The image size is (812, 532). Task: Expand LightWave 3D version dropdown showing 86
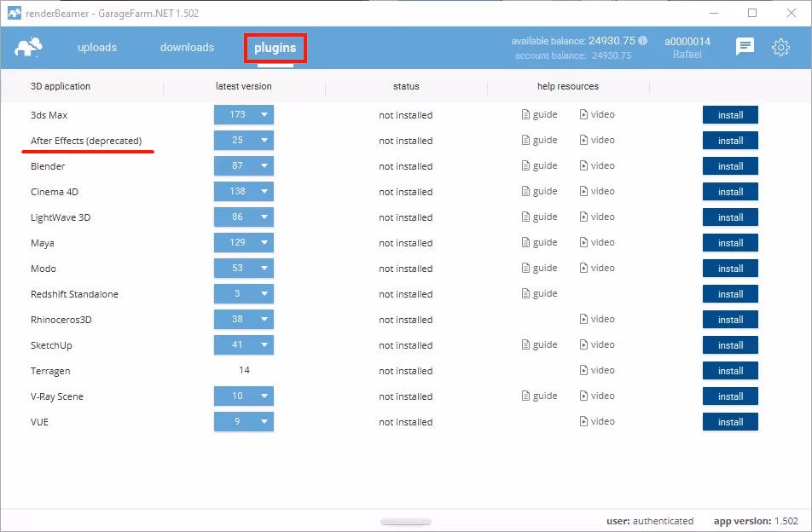click(244, 217)
